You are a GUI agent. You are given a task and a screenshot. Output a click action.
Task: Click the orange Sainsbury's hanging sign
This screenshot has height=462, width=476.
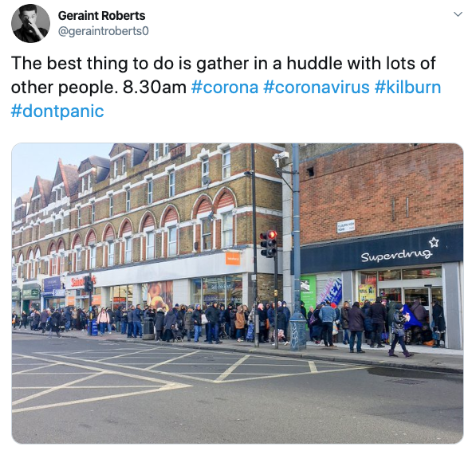pyautogui.click(x=233, y=258)
